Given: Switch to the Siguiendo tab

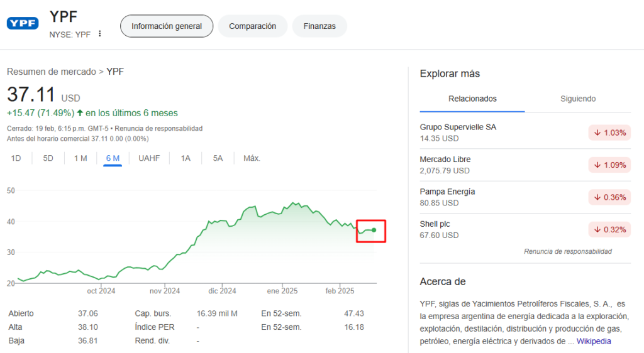Looking at the screenshot, I should coord(578,99).
